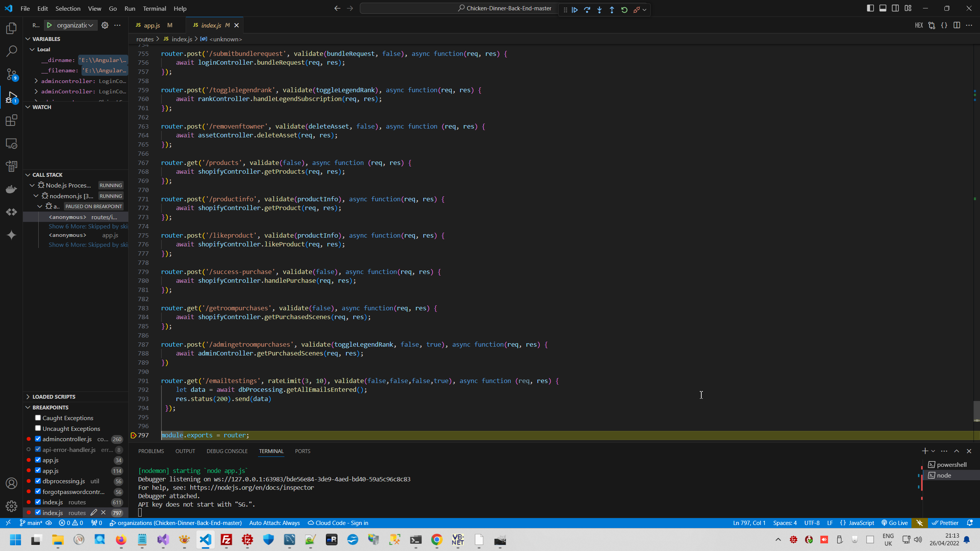Open the Extensions view in activity bar
Image resolution: width=980 pixels, height=551 pixels.
(x=11, y=121)
